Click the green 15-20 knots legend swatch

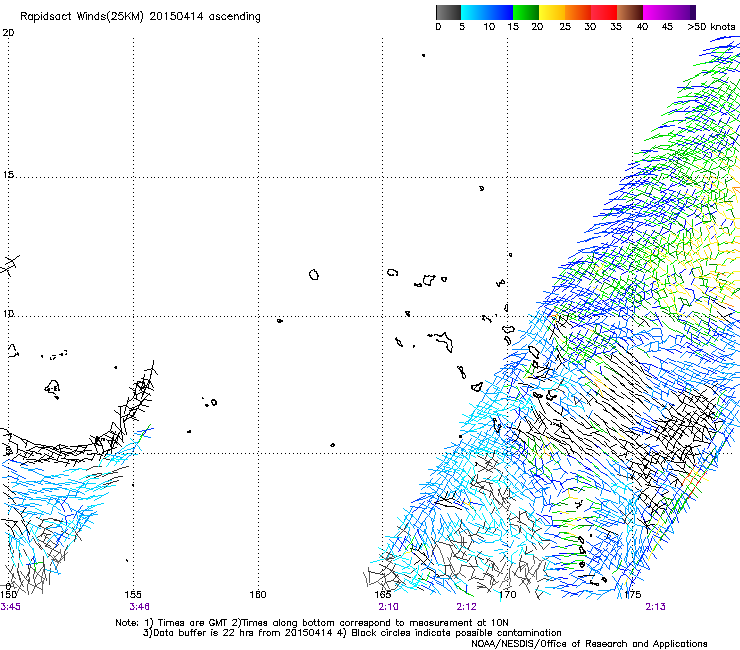[526, 12]
